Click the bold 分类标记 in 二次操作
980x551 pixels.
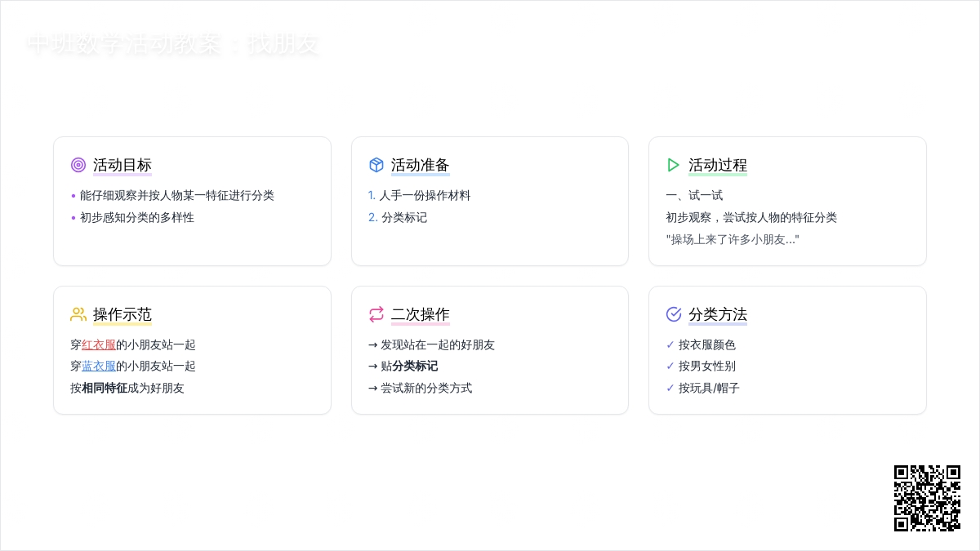(x=416, y=366)
